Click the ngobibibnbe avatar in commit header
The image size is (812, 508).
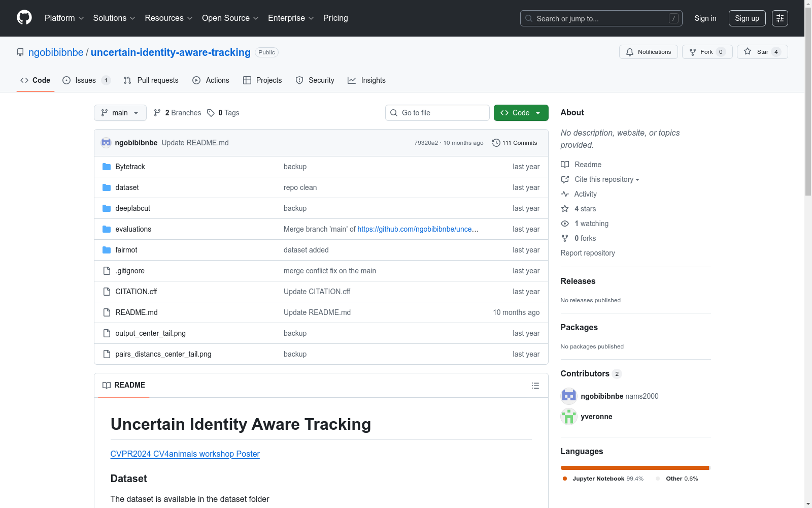point(106,143)
